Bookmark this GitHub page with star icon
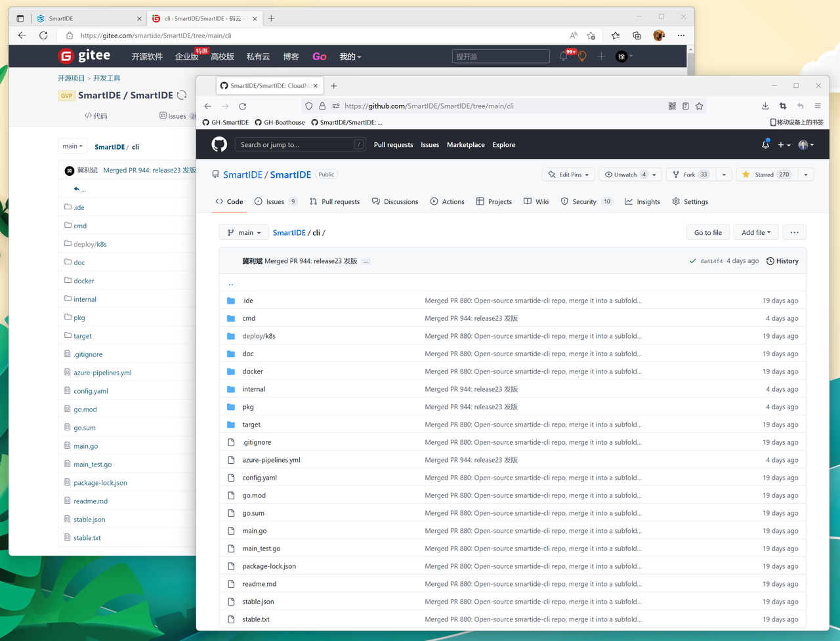Screen dimensions: 840x641 [x=700, y=106]
